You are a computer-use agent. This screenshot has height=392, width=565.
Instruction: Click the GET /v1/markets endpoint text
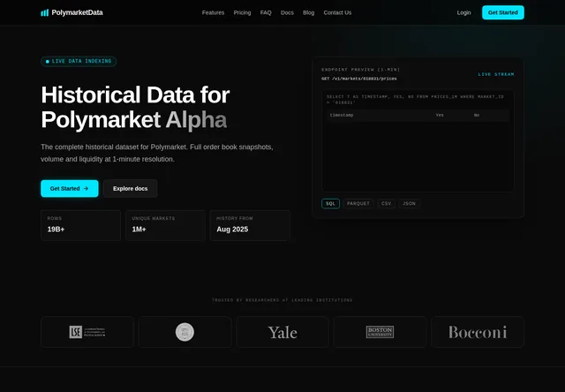pyautogui.click(x=359, y=79)
